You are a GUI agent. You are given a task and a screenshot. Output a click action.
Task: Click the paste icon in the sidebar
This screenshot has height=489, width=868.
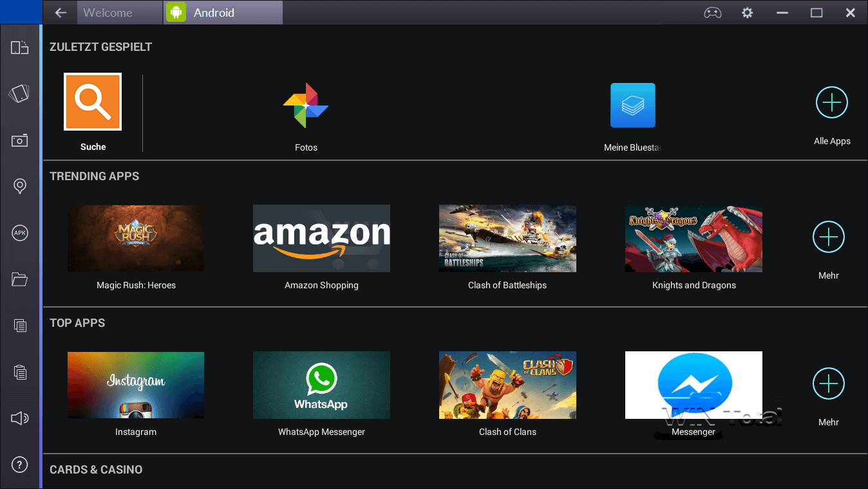19,372
